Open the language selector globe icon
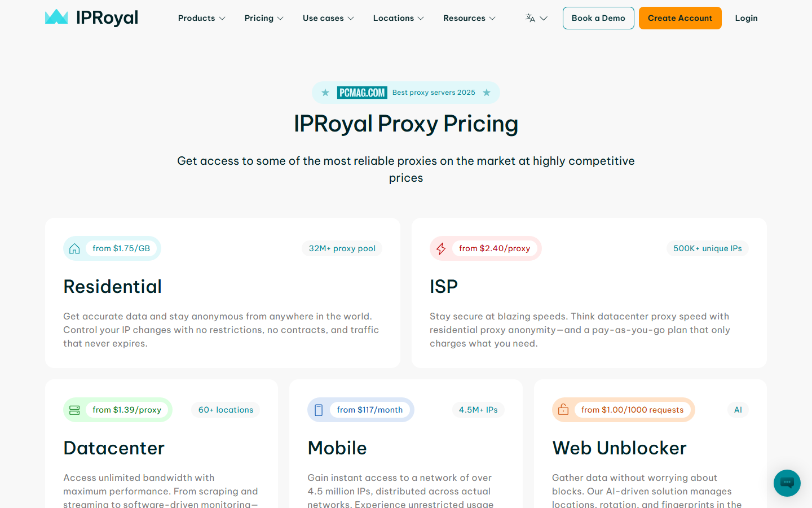812x508 pixels. tap(531, 18)
